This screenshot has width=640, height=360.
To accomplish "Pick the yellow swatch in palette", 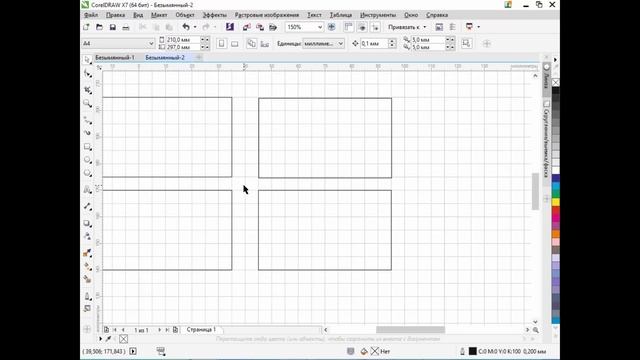I will tap(556, 202).
